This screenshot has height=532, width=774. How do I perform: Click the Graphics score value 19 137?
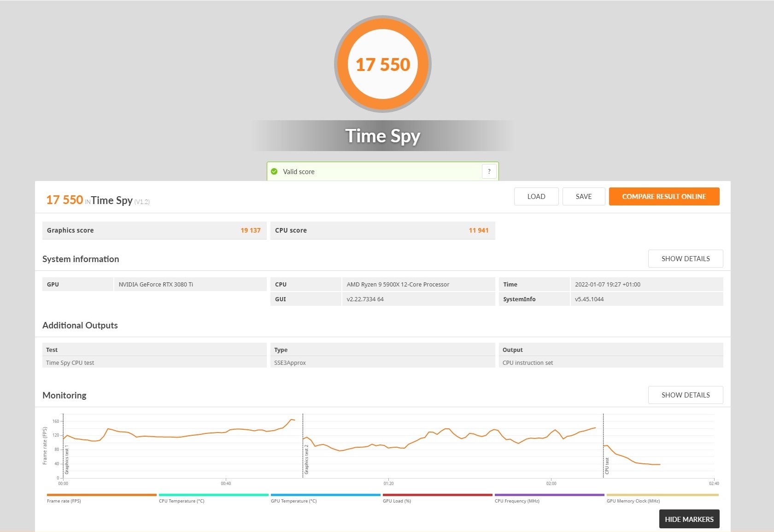(251, 230)
